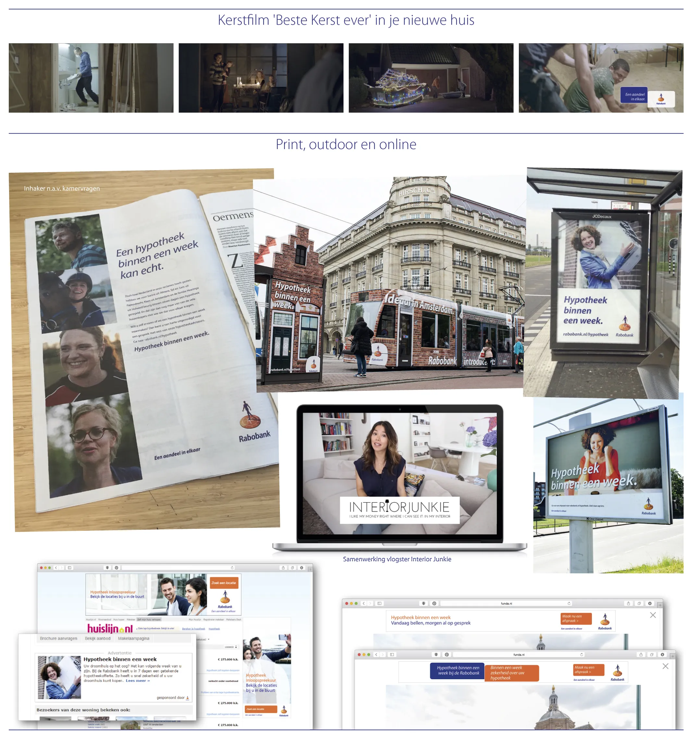The image size is (700, 739).
Task: Click back arrow in lower funda.nl window
Action: click(376, 655)
